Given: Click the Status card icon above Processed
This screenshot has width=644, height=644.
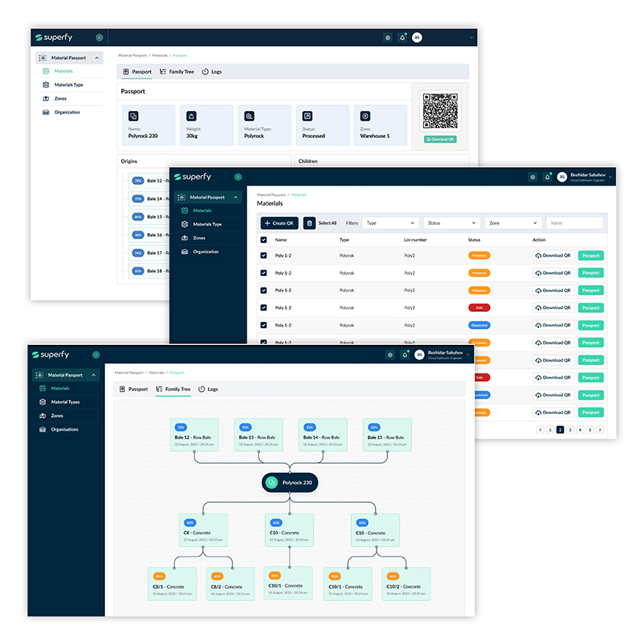Looking at the screenshot, I should [307, 116].
